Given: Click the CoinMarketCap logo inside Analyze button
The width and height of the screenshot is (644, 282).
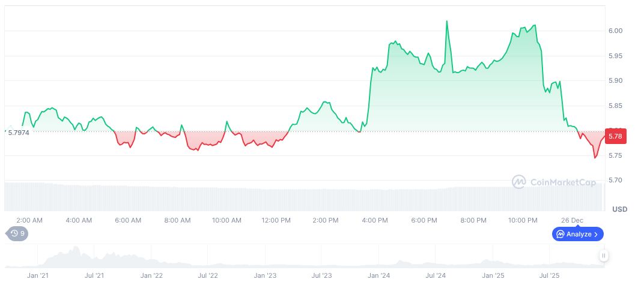Looking at the screenshot, I should point(560,234).
